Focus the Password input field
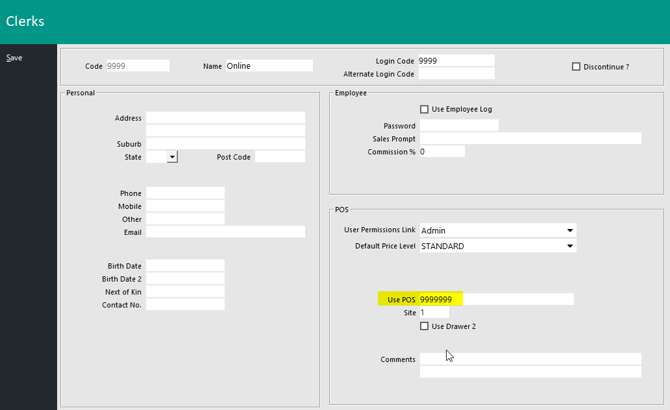Image resolution: width=670 pixels, height=410 pixels. click(457, 126)
